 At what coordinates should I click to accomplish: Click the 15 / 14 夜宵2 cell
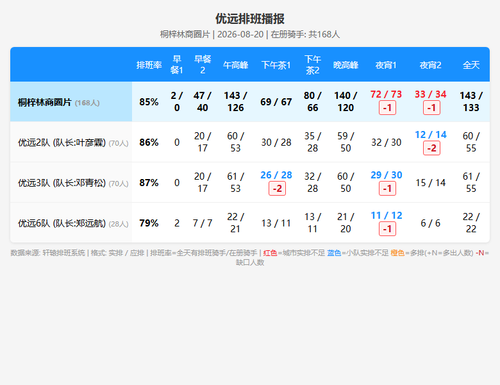[430, 183]
